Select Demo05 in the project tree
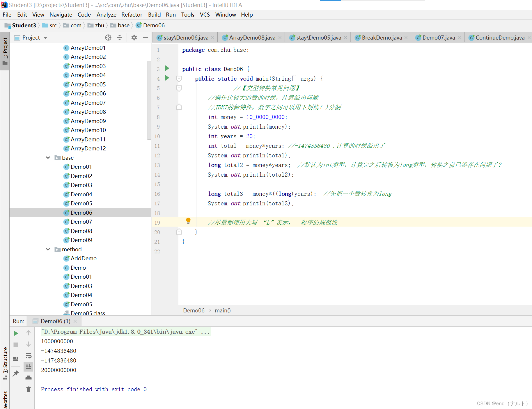Screen dimensions: 532x409 (x=81, y=203)
